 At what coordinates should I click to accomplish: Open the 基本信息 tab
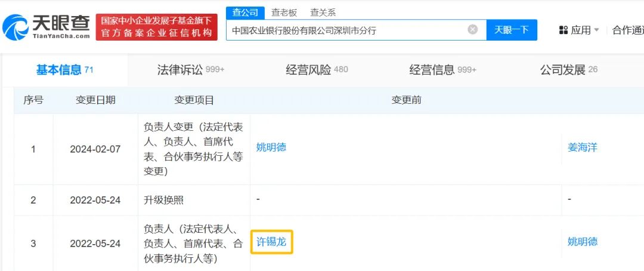tap(65, 70)
